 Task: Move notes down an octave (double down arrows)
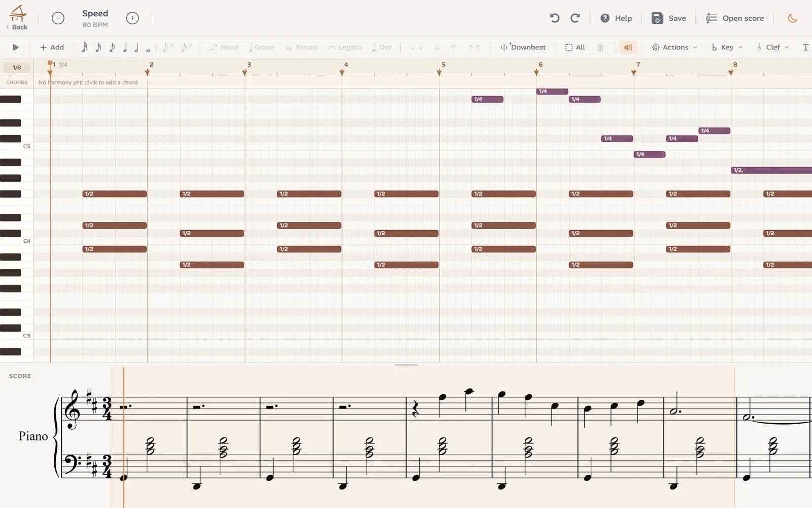tap(417, 47)
